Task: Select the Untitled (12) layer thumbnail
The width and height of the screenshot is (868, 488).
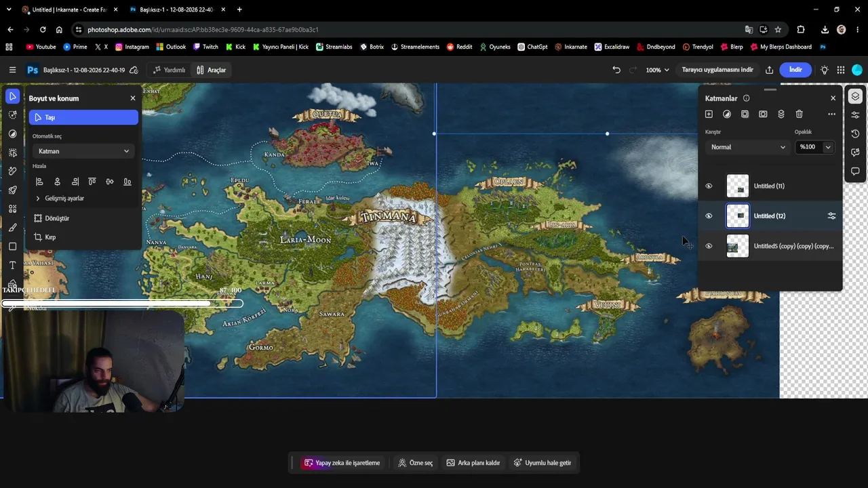Action: (738, 216)
